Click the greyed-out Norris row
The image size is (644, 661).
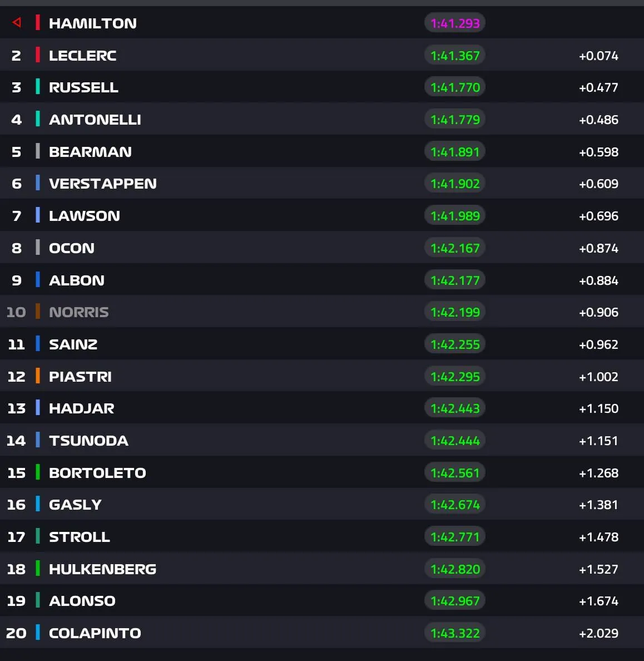[x=322, y=312]
